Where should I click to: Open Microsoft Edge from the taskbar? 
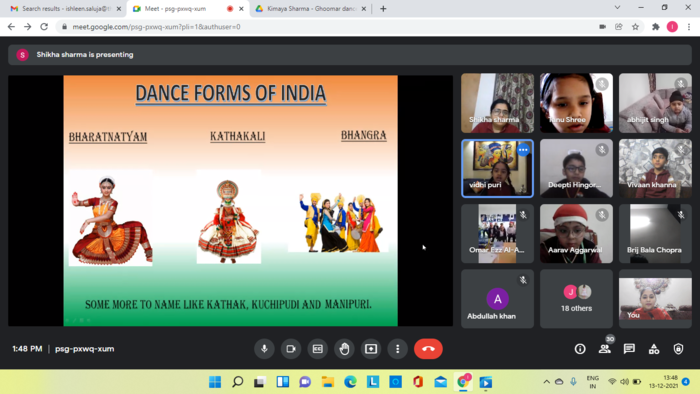(x=350, y=382)
